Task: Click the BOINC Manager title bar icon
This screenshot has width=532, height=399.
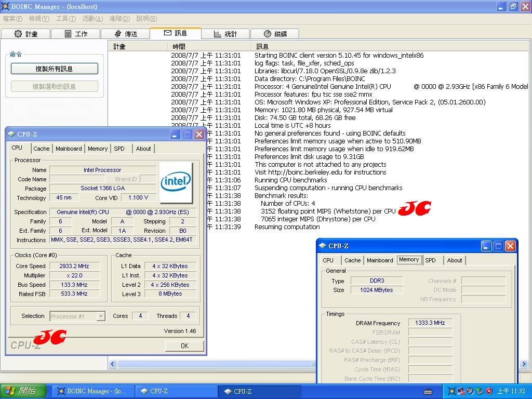Action: coord(5,6)
